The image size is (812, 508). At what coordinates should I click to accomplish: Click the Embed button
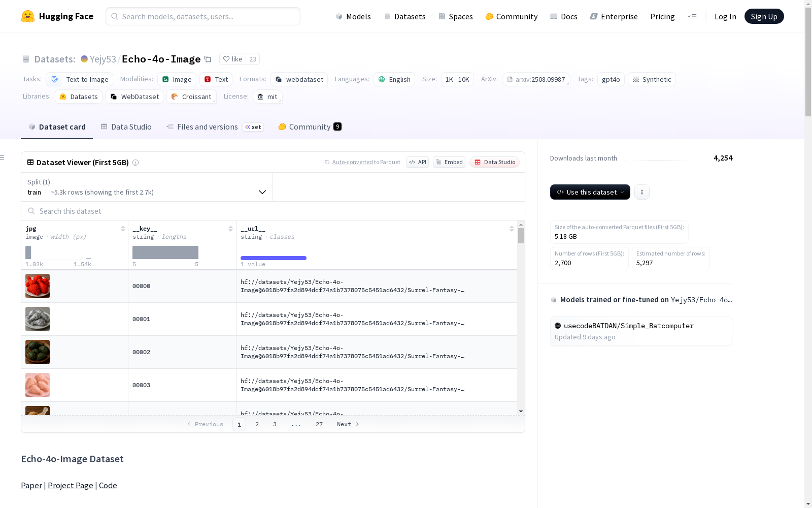(x=449, y=162)
